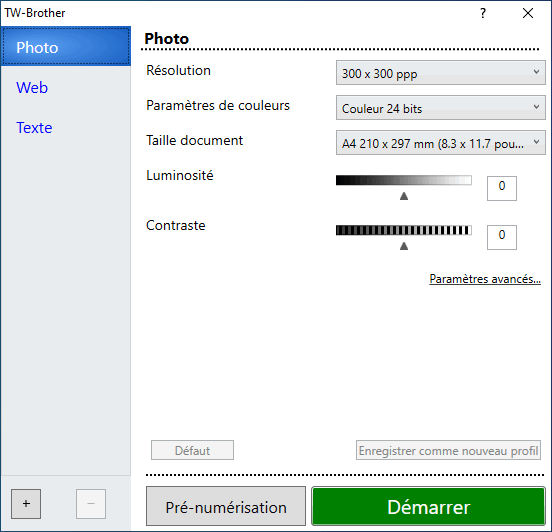552x532 pixels.
Task: Click the Luminosité gradient bar
Action: pos(404,180)
